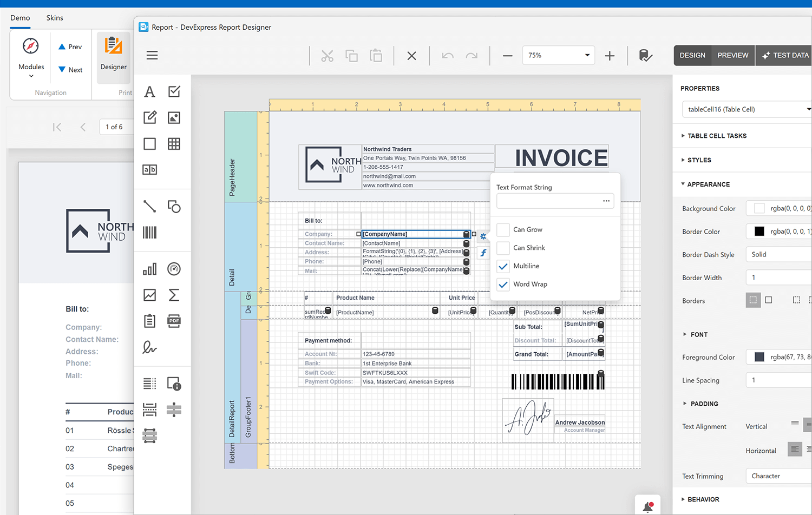Select the Signature tool in toolbox
Image resolution: width=812 pixels, height=515 pixels.
tap(150, 347)
